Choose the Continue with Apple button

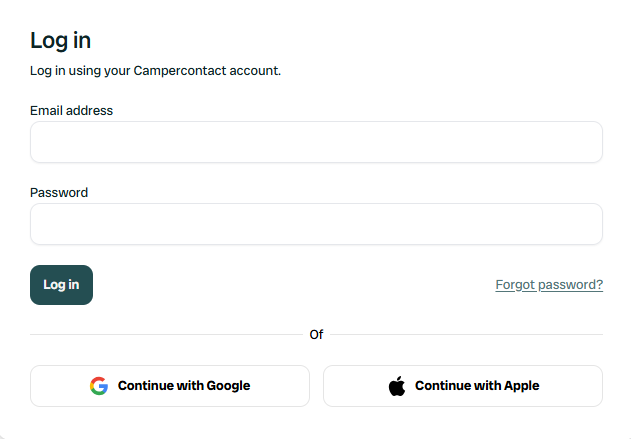(462, 386)
